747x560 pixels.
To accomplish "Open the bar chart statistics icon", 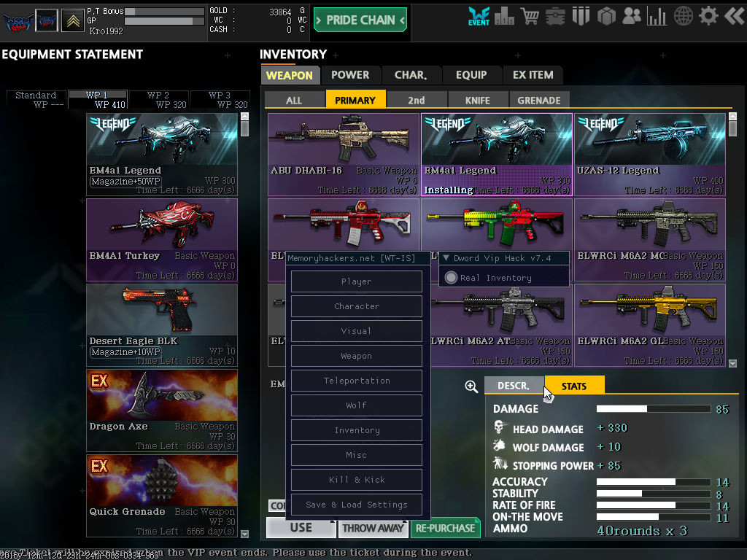I will [x=657, y=17].
